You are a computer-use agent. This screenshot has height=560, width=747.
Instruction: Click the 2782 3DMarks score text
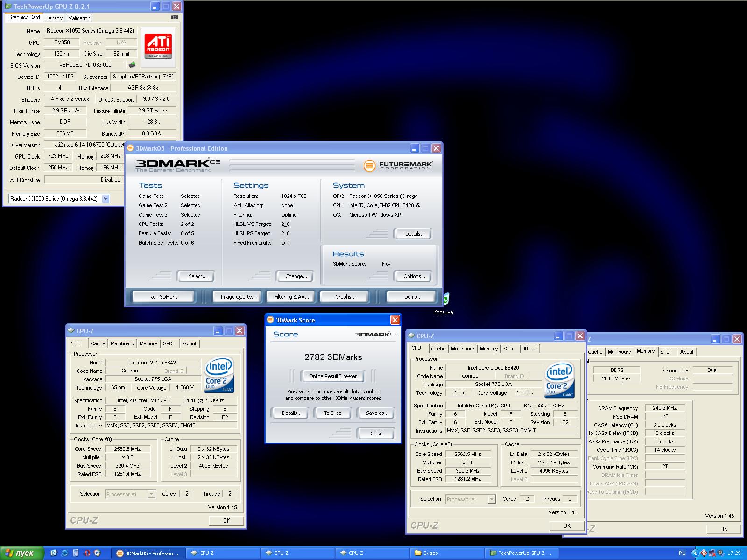[333, 357]
